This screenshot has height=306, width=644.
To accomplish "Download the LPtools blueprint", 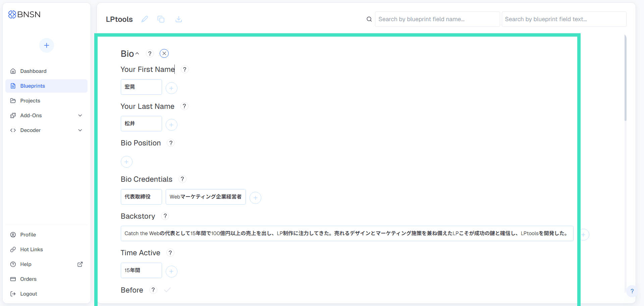I will tap(179, 19).
